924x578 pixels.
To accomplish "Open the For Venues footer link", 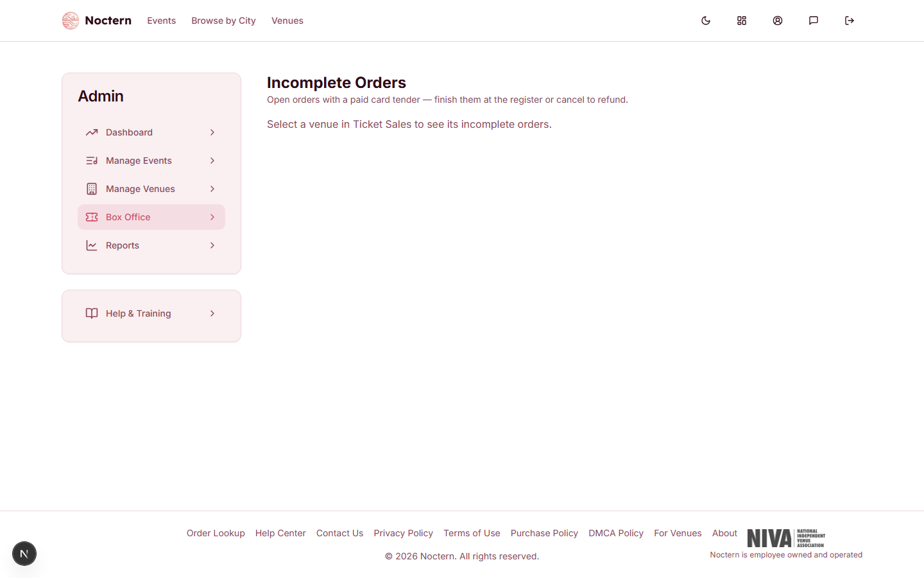I will [x=678, y=533].
